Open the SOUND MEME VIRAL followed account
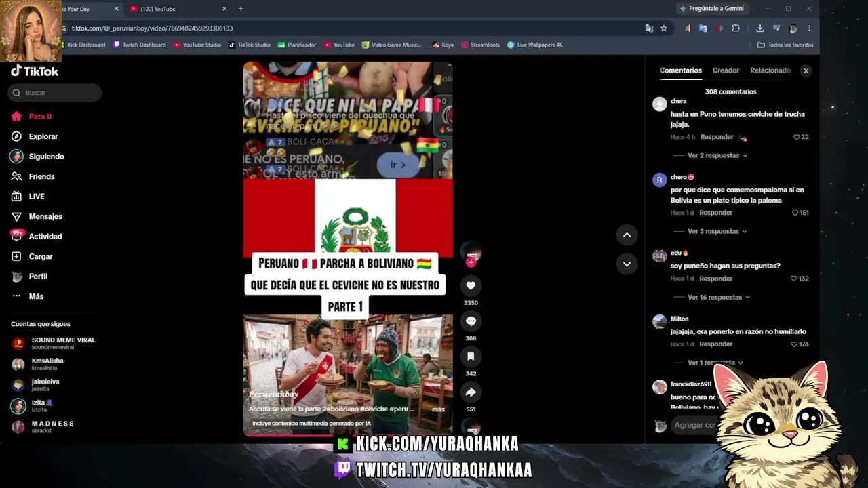The height and width of the screenshot is (488, 868). click(x=54, y=343)
